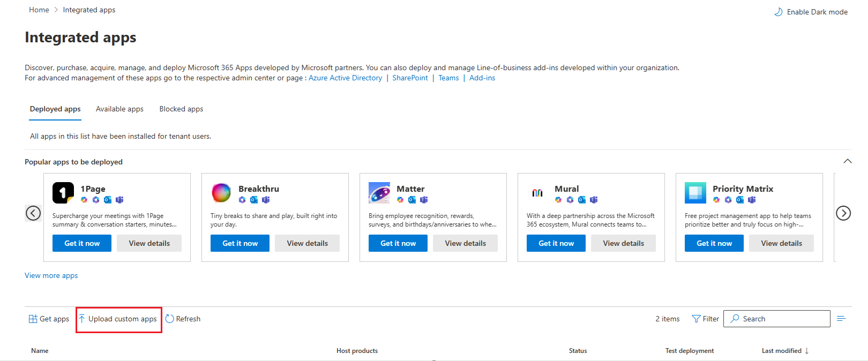Open the column options list icon
The height and width of the screenshot is (361, 868).
[x=841, y=319]
